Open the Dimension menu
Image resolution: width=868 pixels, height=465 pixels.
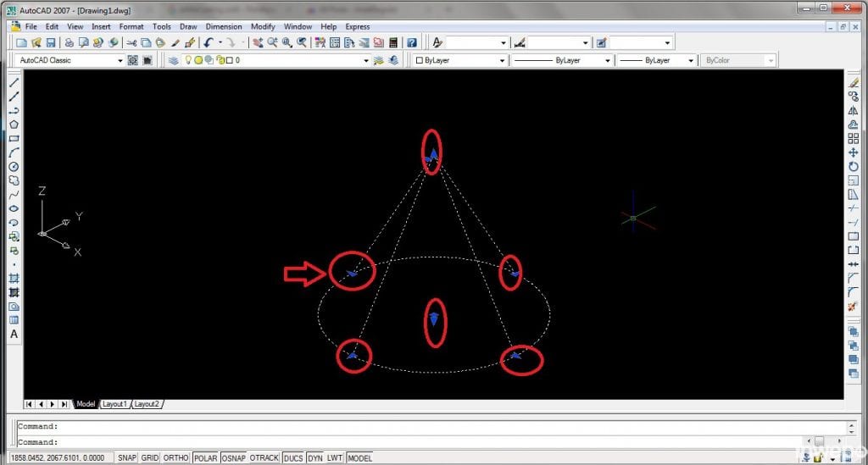[x=224, y=26]
